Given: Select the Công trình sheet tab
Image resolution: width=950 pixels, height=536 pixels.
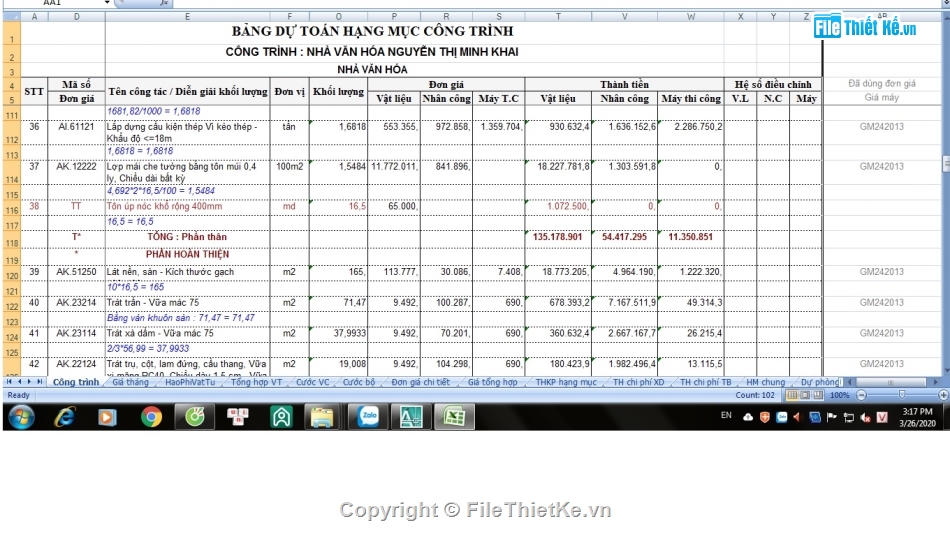Looking at the screenshot, I should (76, 382).
